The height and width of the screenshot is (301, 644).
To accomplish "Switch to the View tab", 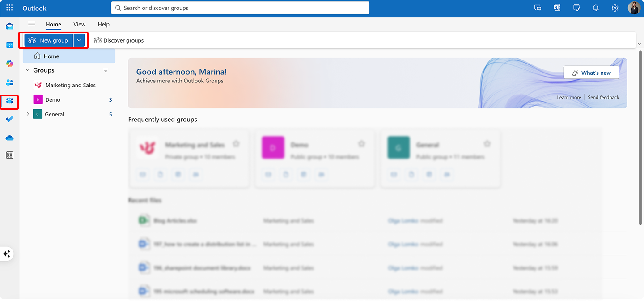I will (79, 24).
